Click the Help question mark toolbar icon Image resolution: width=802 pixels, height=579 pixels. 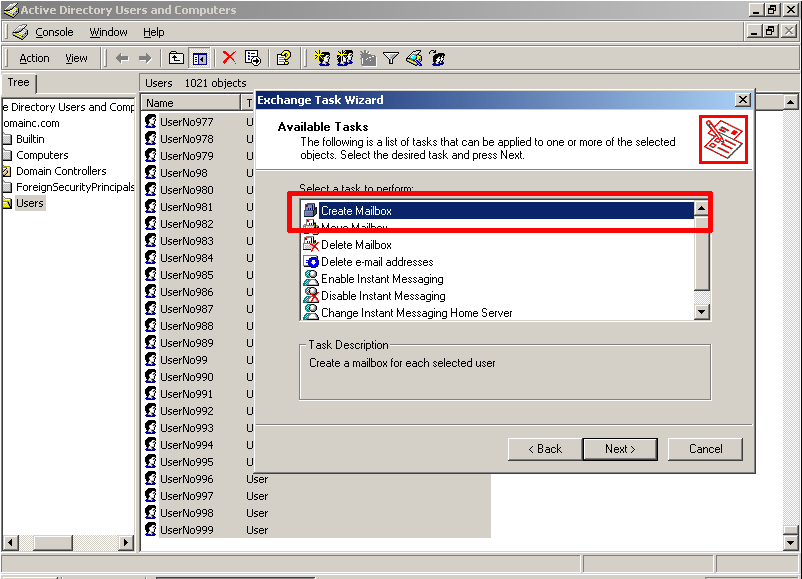coord(283,58)
